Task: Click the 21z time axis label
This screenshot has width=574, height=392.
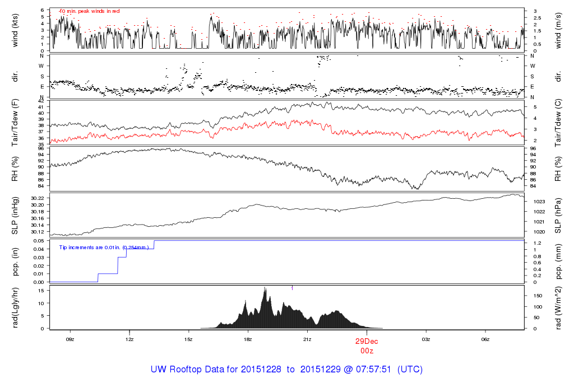Action: point(307,339)
